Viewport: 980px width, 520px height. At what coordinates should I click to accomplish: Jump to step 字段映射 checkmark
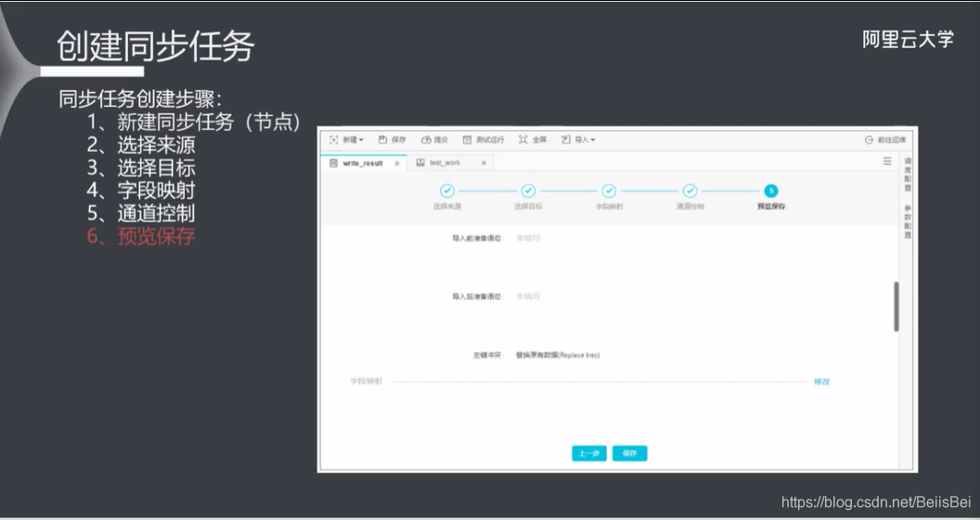(609, 190)
